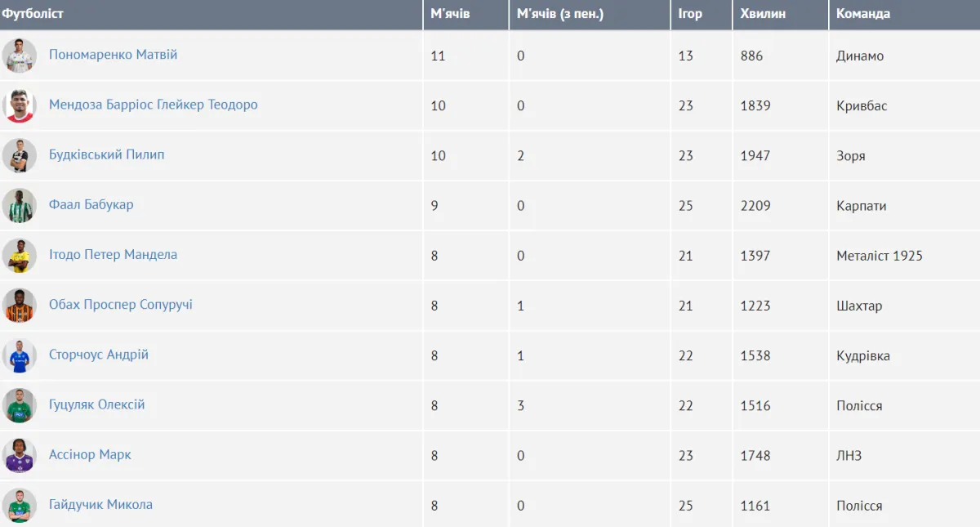The height and width of the screenshot is (527, 980).
Task: Open Пономаренко Матвій player profile link
Action: pos(113,55)
